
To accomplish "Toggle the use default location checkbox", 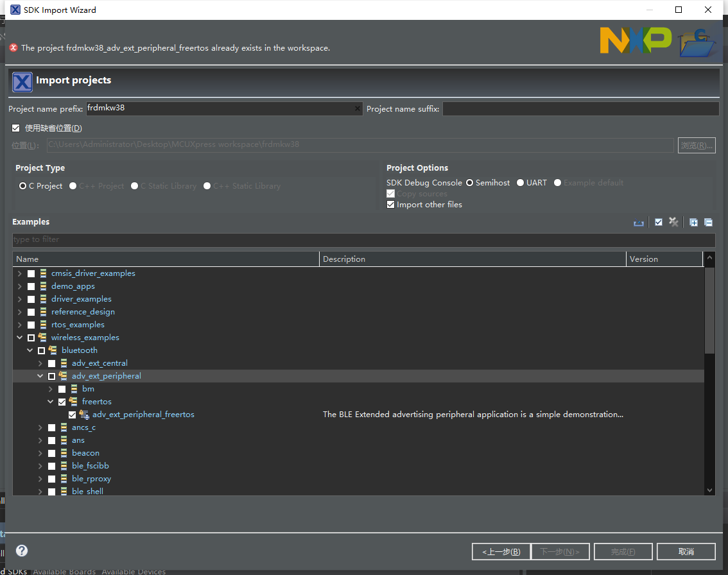I will pos(16,128).
